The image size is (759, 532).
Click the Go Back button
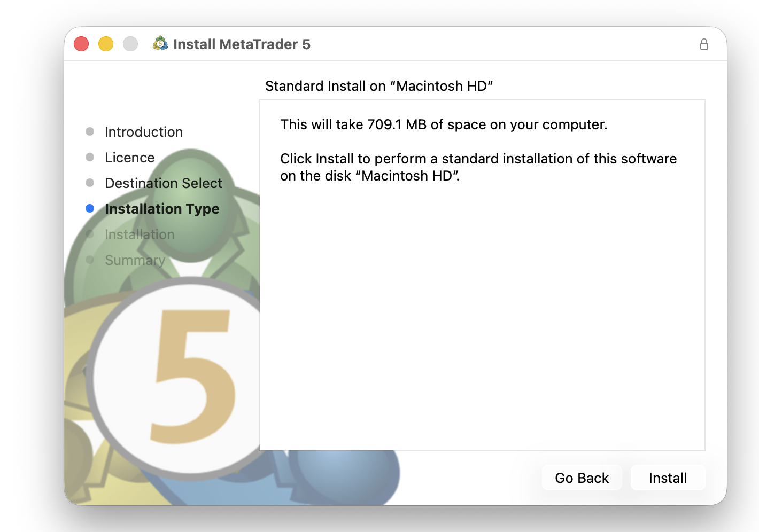click(x=582, y=478)
